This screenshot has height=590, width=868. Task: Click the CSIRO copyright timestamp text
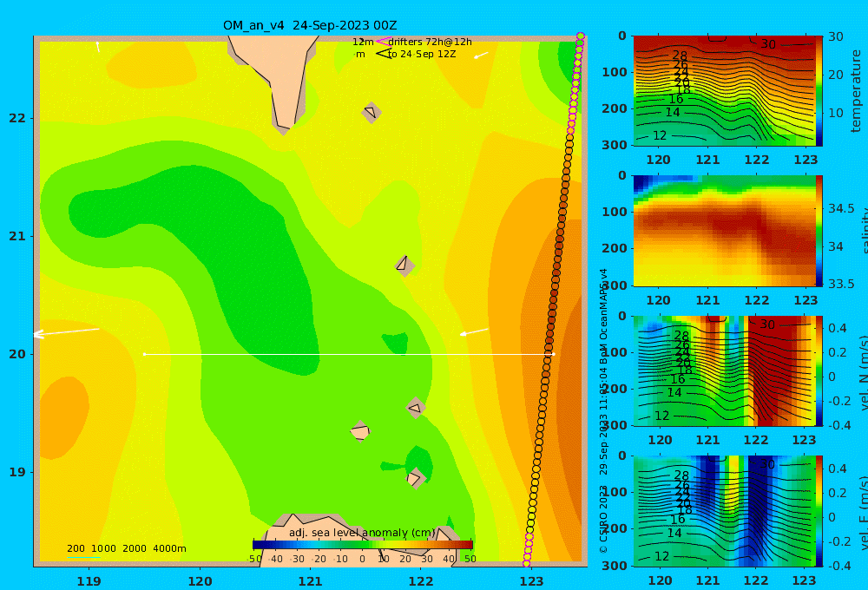pyautogui.click(x=603, y=410)
